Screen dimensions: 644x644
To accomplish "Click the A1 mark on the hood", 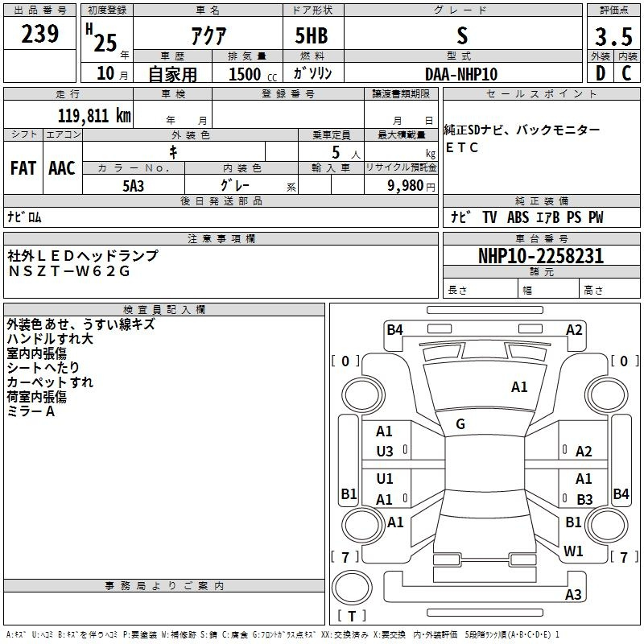I will click(519, 387).
